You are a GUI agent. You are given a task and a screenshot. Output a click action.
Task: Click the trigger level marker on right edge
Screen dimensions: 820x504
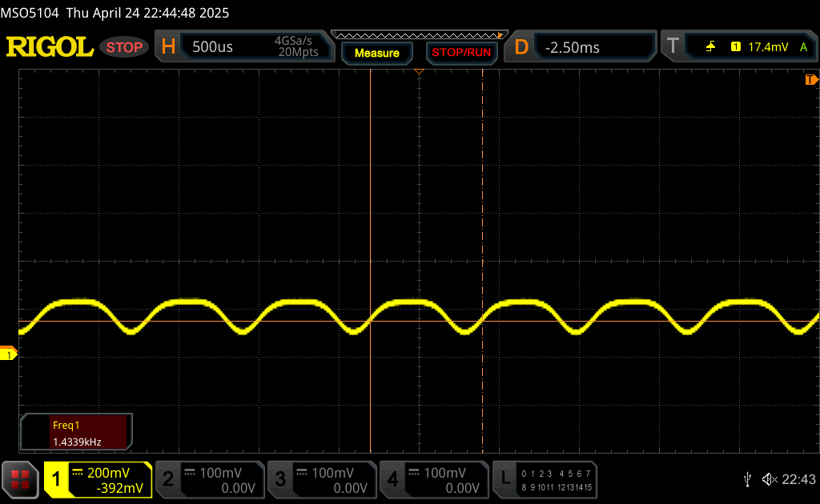point(811,80)
